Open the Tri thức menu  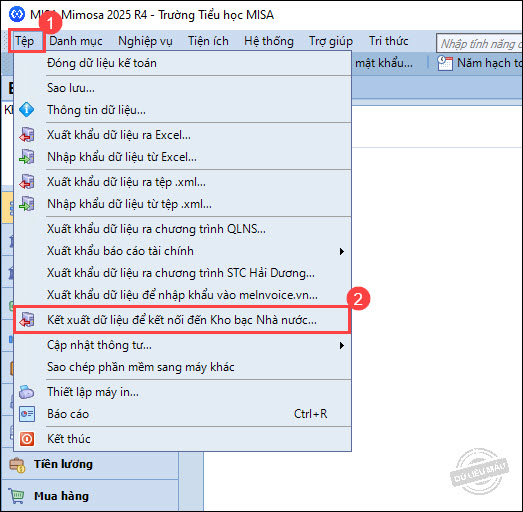point(388,41)
